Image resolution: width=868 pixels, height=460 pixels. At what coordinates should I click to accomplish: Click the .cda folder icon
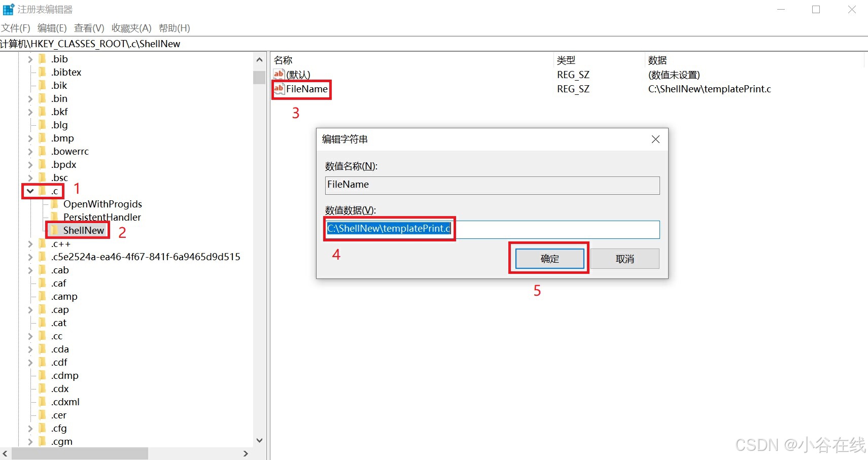(x=43, y=349)
